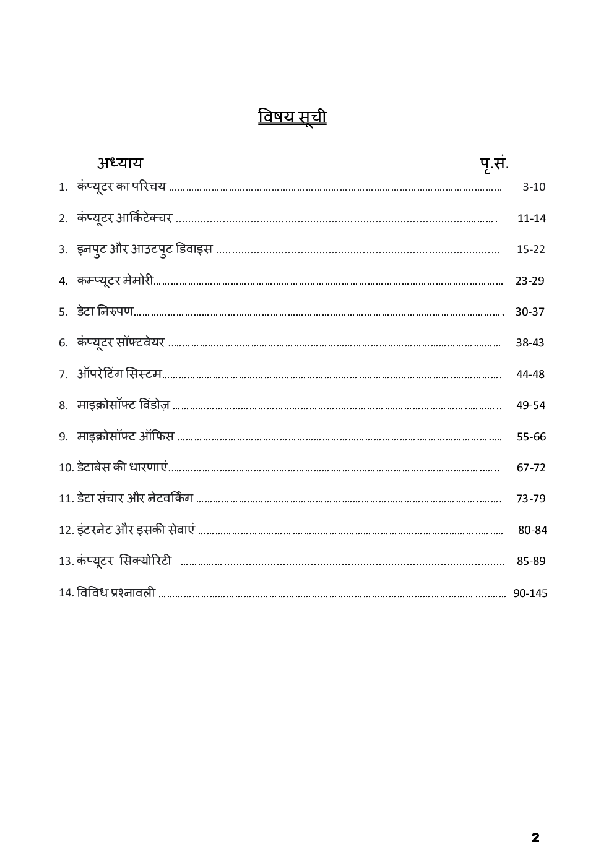
Task: Select the इनपुट और आउटपुट डिवाइस chapter
Action: (144, 249)
